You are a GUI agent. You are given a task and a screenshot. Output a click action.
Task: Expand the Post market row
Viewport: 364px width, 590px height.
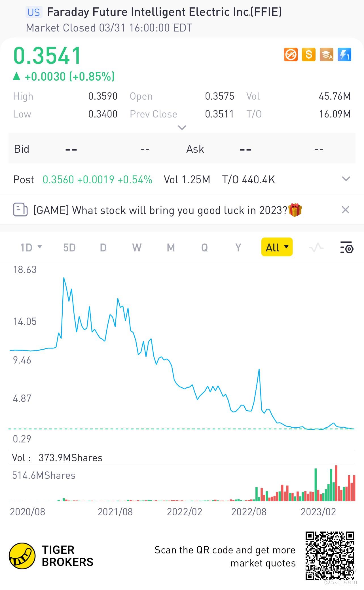[x=346, y=179]
